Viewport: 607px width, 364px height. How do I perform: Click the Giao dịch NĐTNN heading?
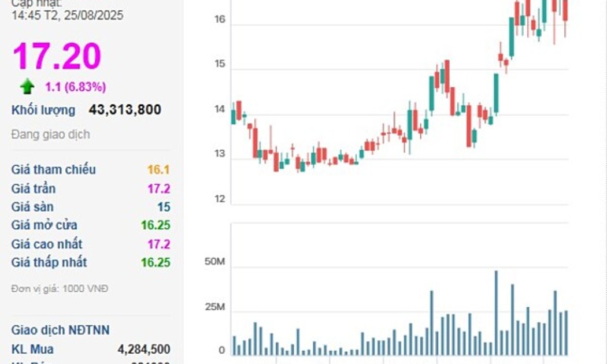click(60, 330)
